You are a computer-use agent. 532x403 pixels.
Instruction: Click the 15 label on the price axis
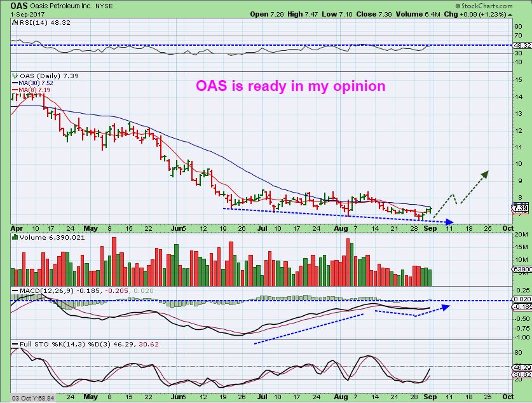tap(519, 80)
